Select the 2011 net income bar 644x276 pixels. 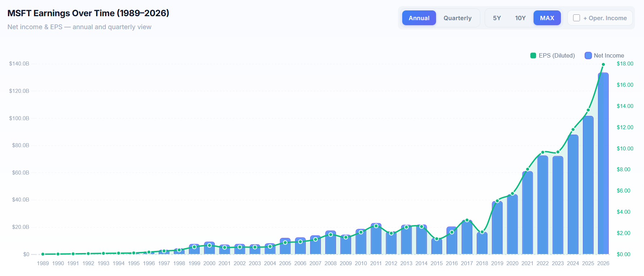[376, 239]
